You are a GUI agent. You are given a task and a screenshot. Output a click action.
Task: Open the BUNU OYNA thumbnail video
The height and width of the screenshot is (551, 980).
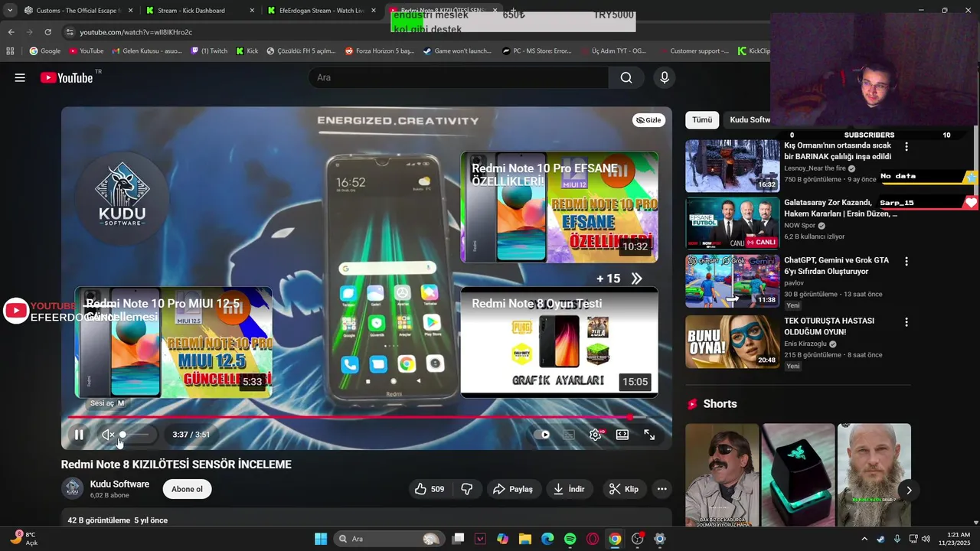click(733, 342)
